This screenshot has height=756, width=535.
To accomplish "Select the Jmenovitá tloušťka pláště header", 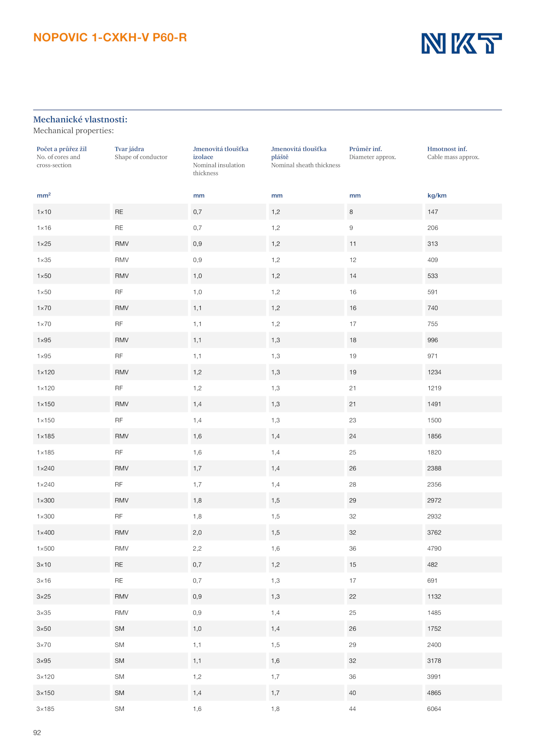I will coord(299,153).
